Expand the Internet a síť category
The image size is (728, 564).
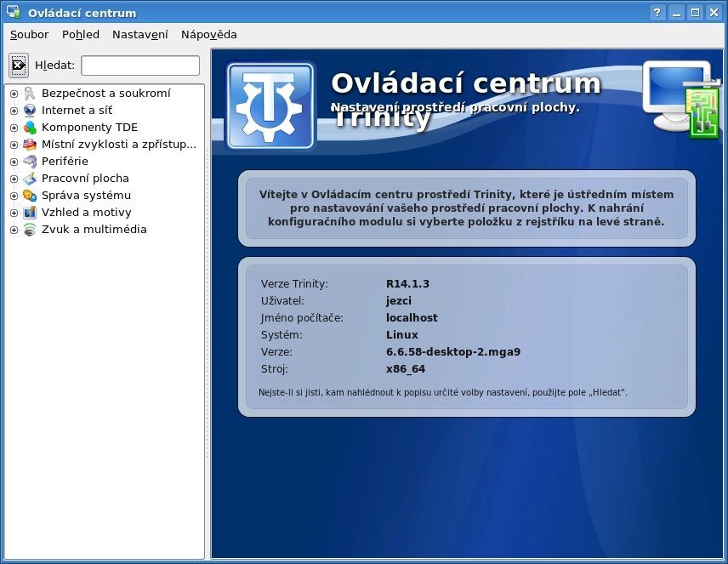(x=14, y=111)
